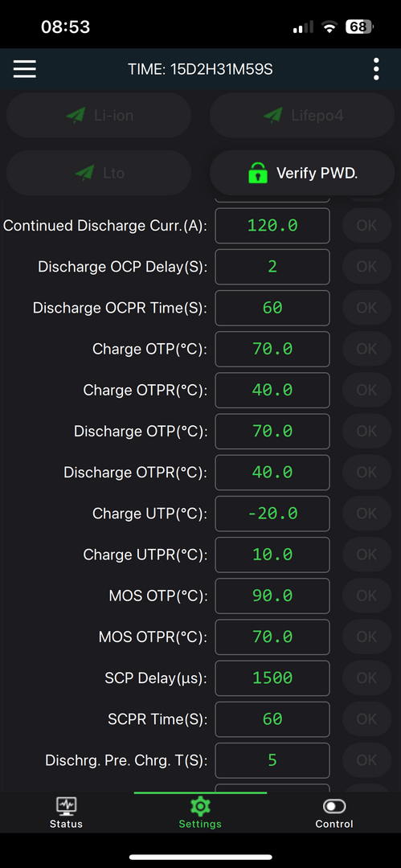
Task: Tap OK next to Dischrg. Pre. Chrg. T
Action: [x=366, y=760]
